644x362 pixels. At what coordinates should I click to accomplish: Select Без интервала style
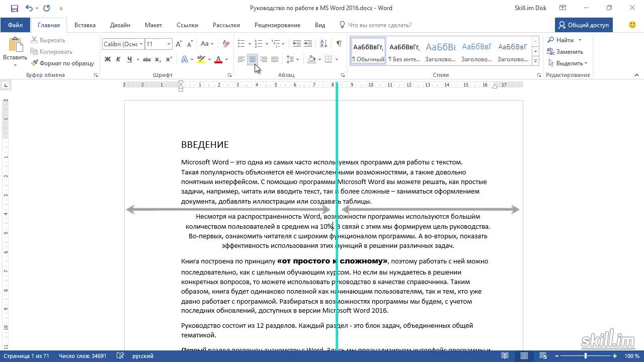tap(405, 52)
